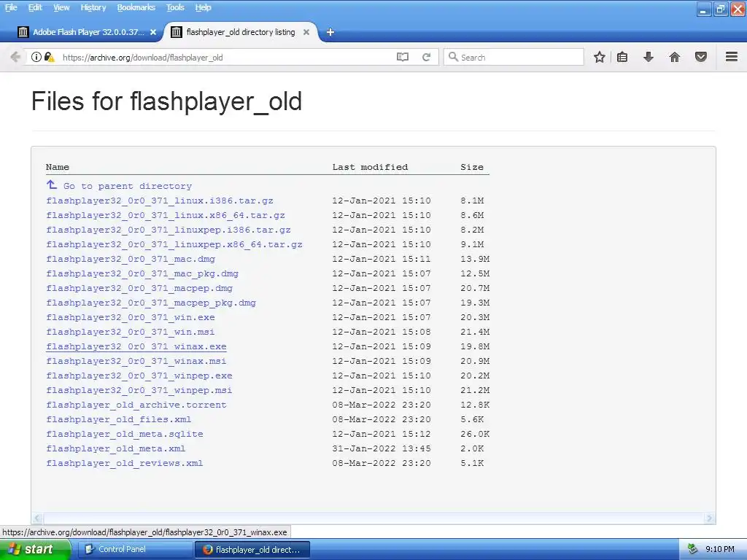Go to Firefox home page icon
This screenshot has width=747, height=560.
click(x=675, y=57)
